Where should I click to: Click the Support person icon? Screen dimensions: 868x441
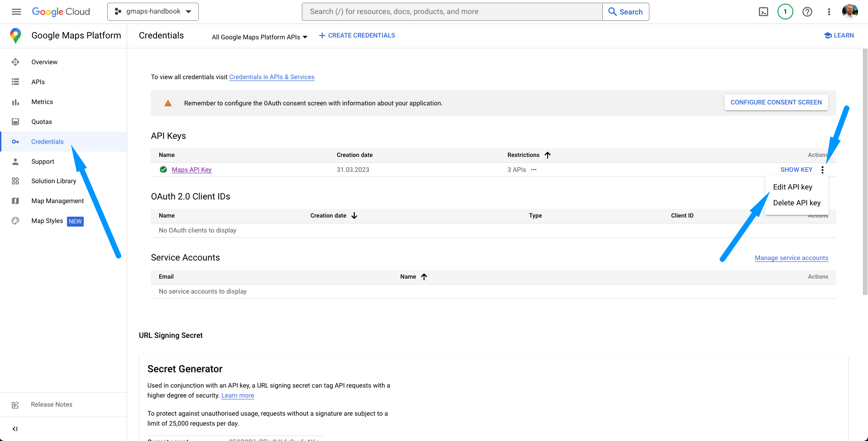tap(15, 161)
